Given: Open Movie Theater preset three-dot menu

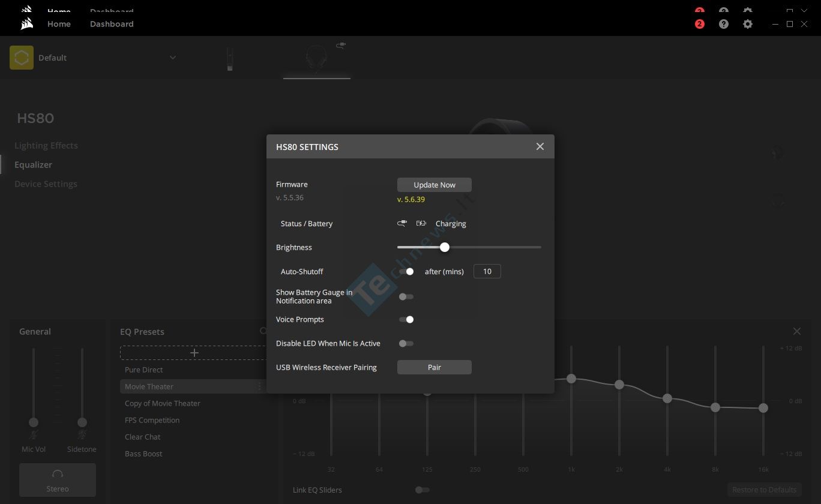Looking at the screenshot, I should tap(260, 386).
